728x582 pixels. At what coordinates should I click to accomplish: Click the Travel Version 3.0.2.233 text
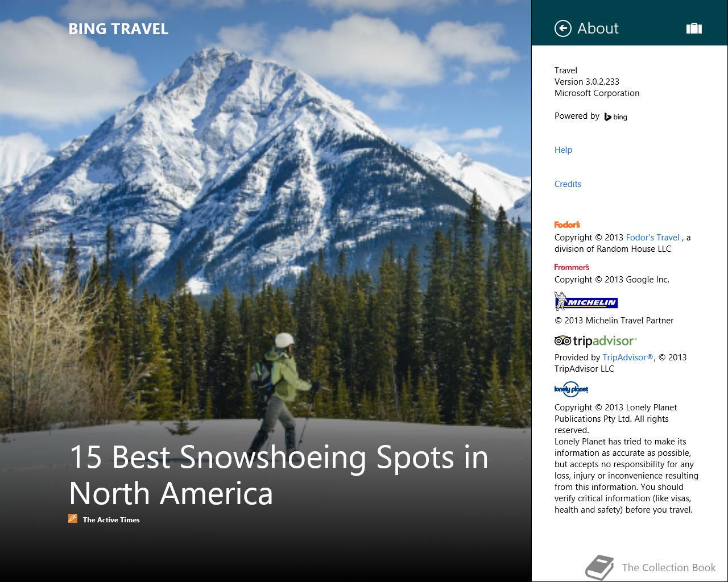point(587,76)
